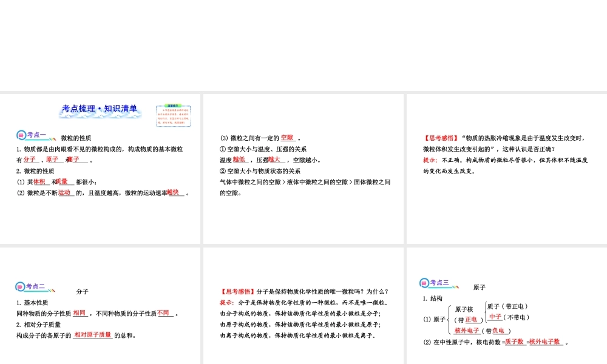The height and width of the screenshot is (364, 607).
Task: Click heading 1. 基本性质
Action: coord(32,303)
